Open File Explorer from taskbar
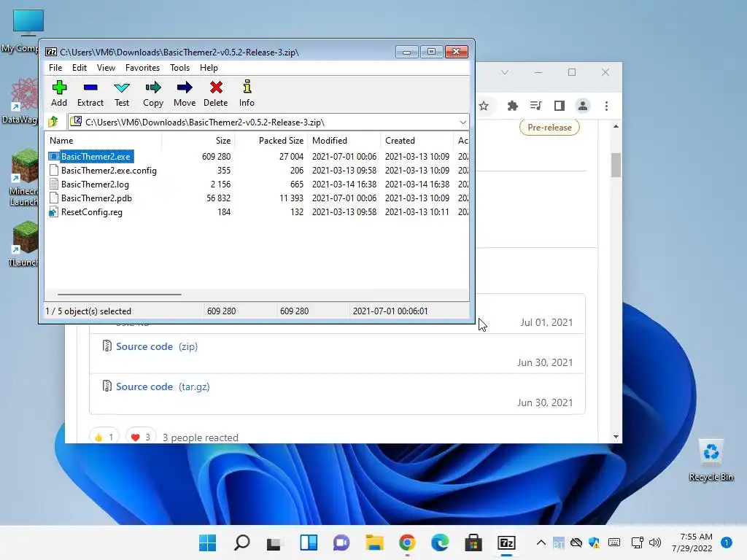 (374, 542)
